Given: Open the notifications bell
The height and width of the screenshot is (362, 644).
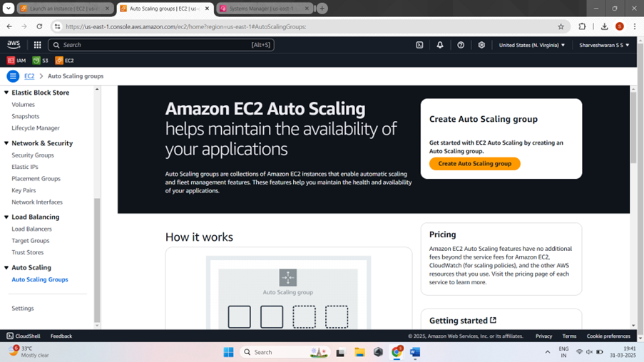Looking at the screenshot, I should pyautogui.click(x=440, y=45).
